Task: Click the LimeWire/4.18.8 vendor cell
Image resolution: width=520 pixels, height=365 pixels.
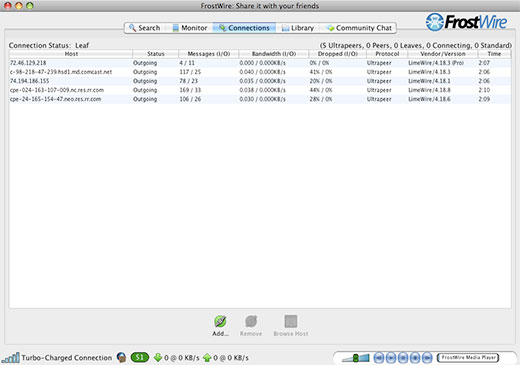Action: (x=429, y=90)
